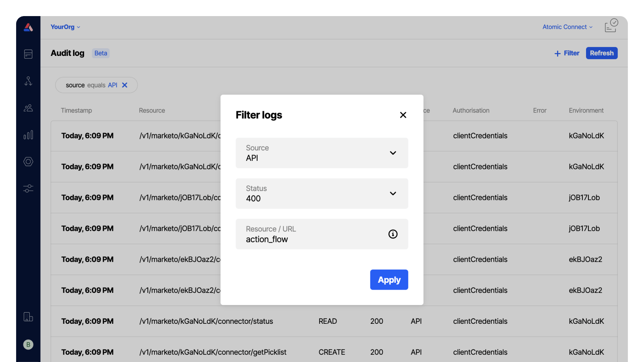Open the Atomic Connect menu

click(x=568, y=27)
